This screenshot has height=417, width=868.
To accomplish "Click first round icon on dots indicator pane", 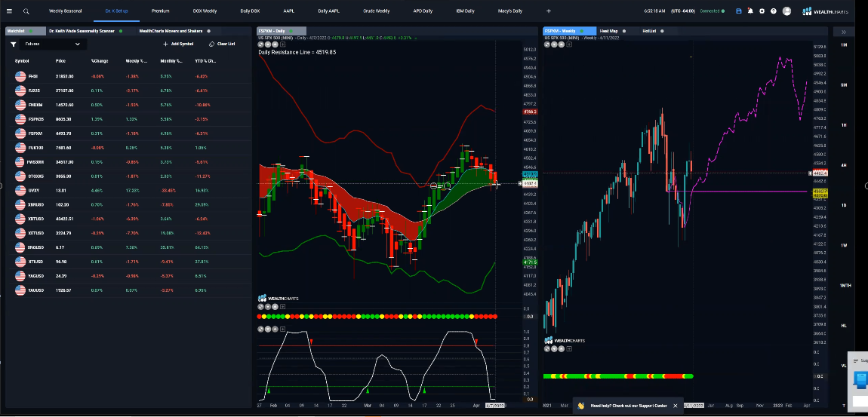I will (261, 306).
